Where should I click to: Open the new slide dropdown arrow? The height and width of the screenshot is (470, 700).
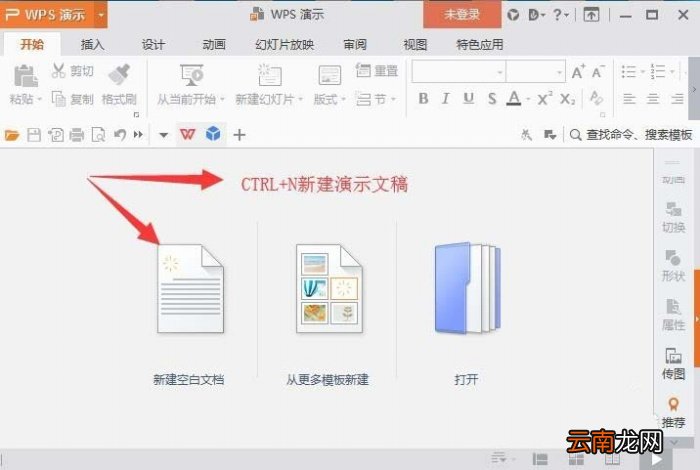click(x=300, y=99)
